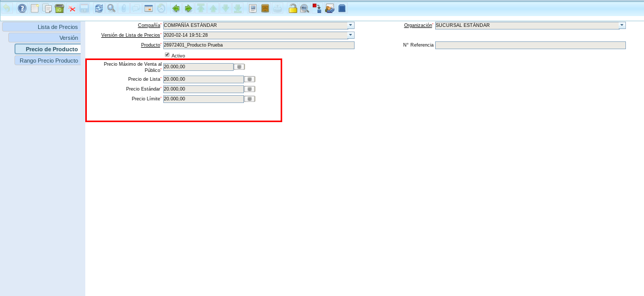644x296 pixels.
Task: Open the report document icon
Action: 253,8
